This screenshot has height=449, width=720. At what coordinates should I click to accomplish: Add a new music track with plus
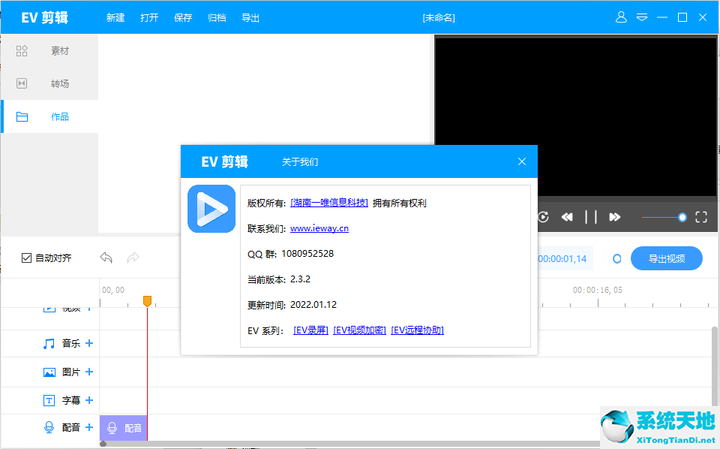[x=89, y=343]
